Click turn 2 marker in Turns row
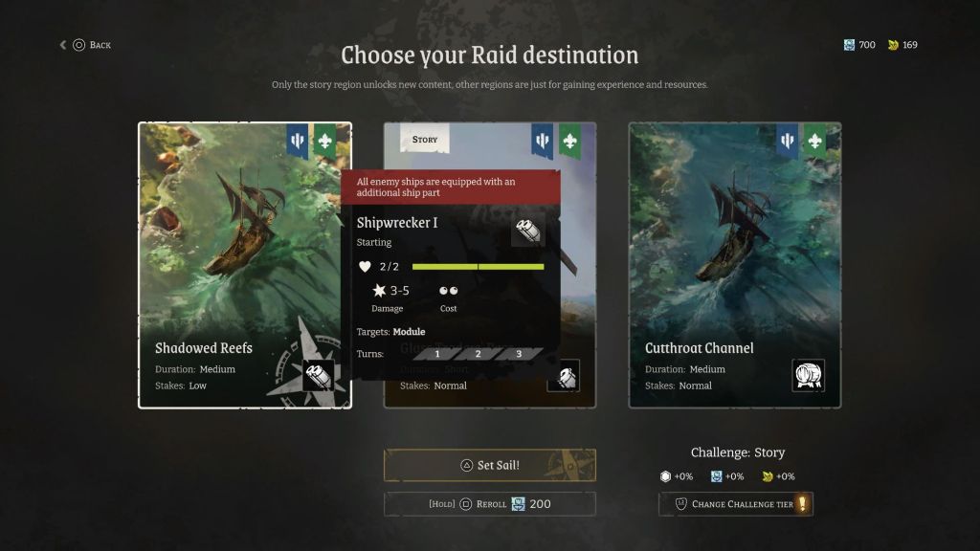 point(479,354)
